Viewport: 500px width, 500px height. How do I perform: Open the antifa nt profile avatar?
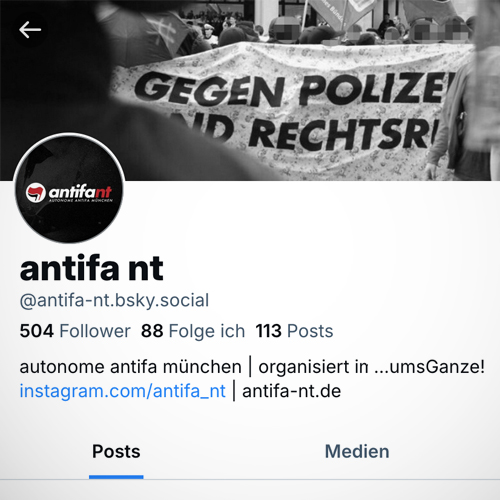tap(69, 188)
